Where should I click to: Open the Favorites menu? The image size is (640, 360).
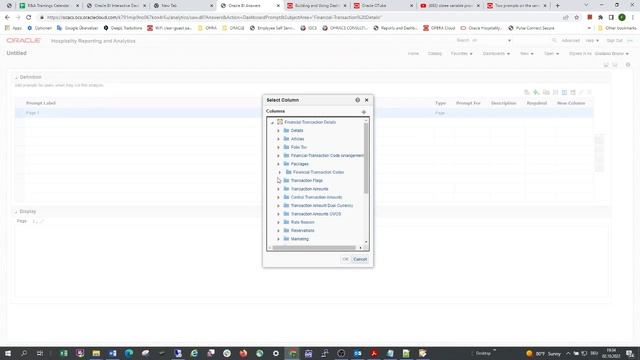(461, 53)
